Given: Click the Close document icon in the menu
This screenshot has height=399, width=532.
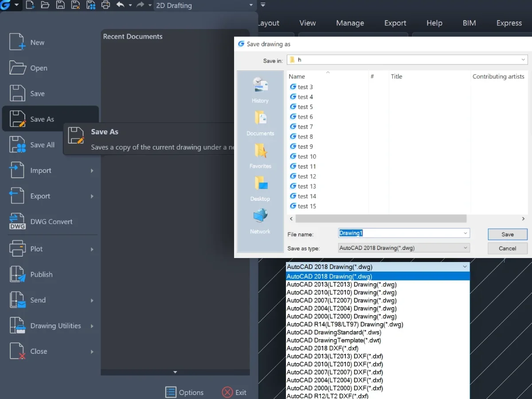Looking at the screenshot, I should click(x=17, y=351).
